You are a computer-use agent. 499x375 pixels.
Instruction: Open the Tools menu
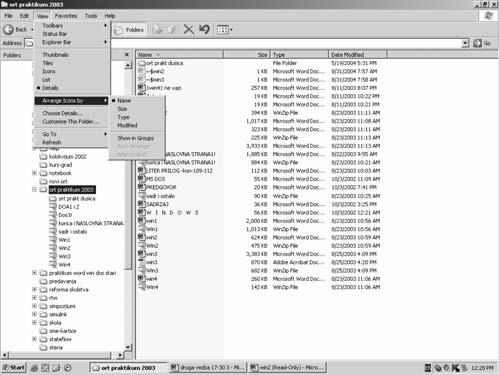click(91, 16)
